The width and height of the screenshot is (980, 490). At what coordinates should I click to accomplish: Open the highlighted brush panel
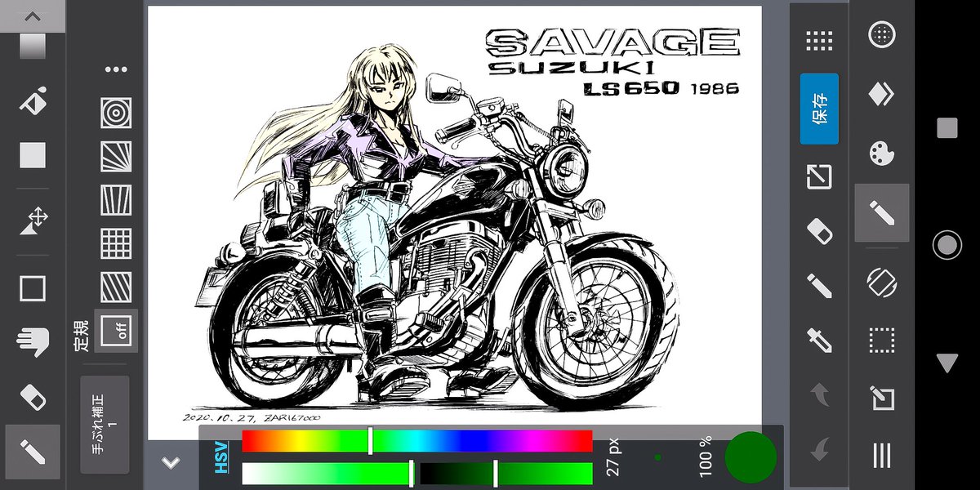pyautogui.click(x=882, y=213)
